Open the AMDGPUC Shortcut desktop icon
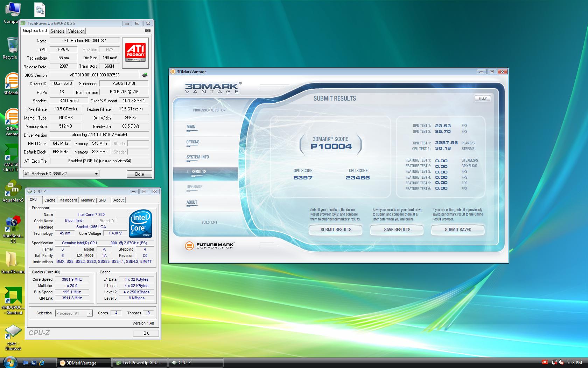This screenshot has height=368, width=588. click(x=13, y=301)
